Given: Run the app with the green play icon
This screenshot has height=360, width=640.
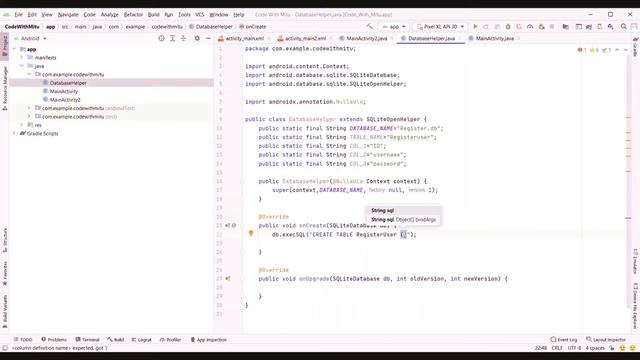Looking at the screenshot, I should [475, 27].
